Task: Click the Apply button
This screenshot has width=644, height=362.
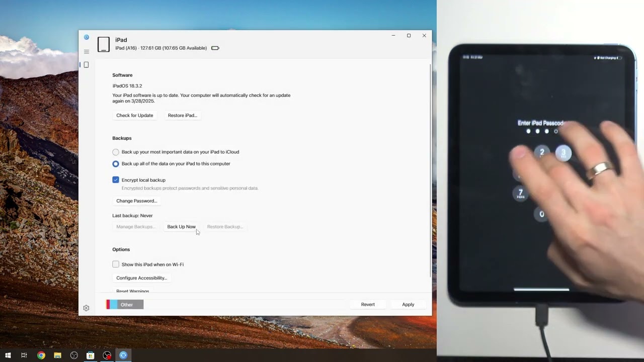Action: click(x=408, y=305)
